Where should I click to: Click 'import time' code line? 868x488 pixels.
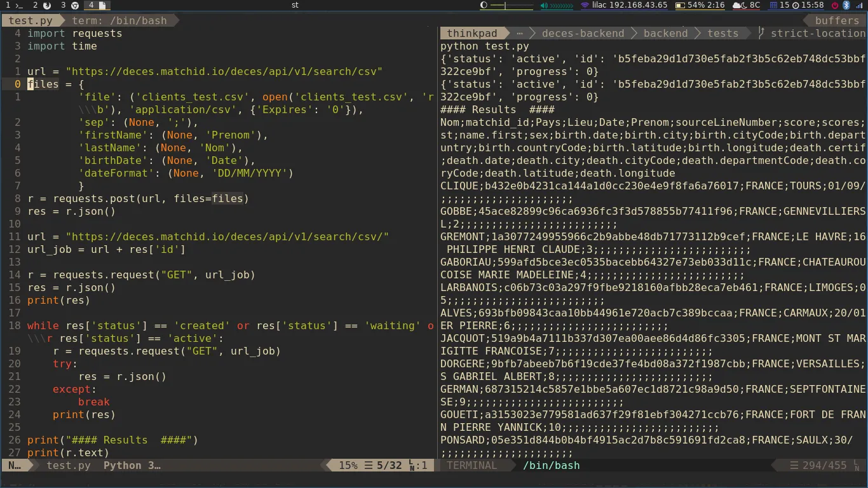pos(62,46)
